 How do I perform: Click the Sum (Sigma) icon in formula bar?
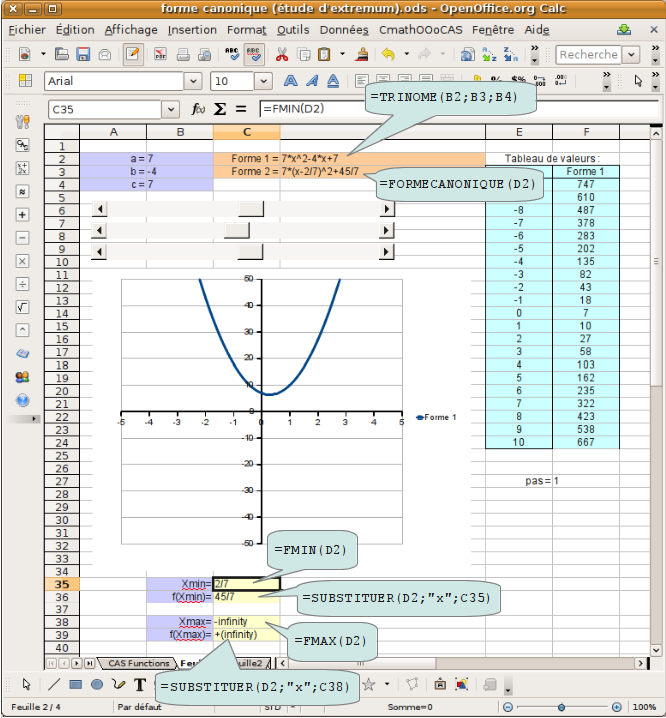point(221,109)
